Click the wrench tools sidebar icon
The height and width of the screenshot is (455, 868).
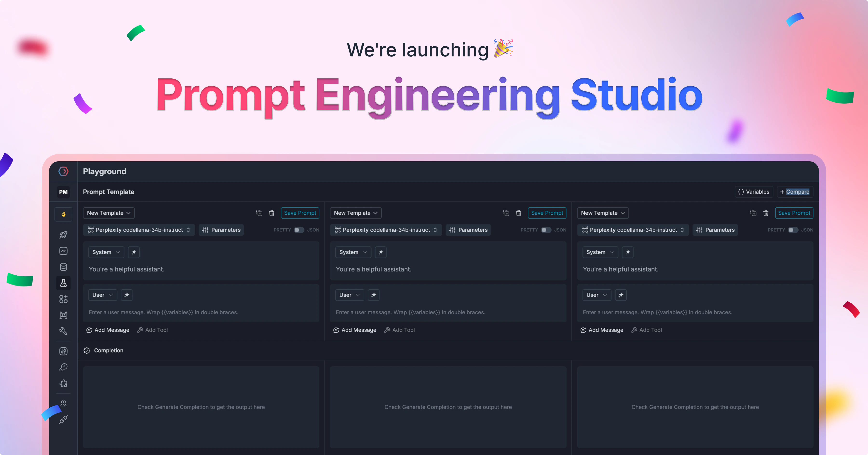point(63,331)
